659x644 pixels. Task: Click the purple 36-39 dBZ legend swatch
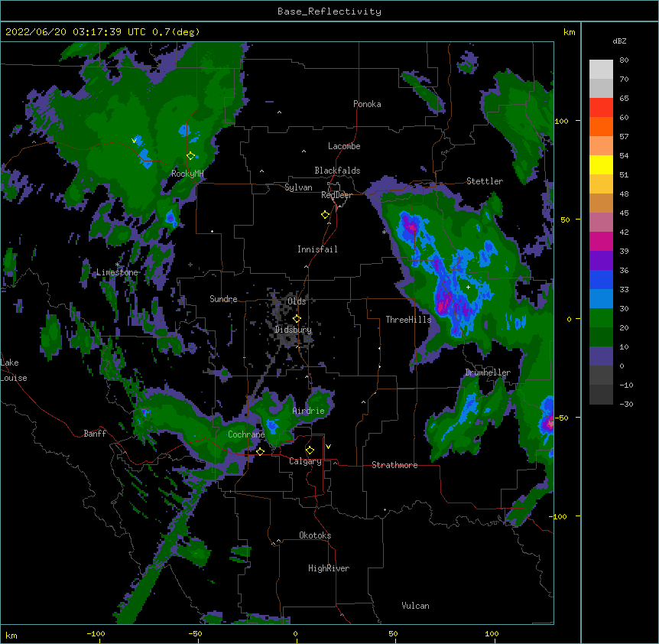pos(601,260)
